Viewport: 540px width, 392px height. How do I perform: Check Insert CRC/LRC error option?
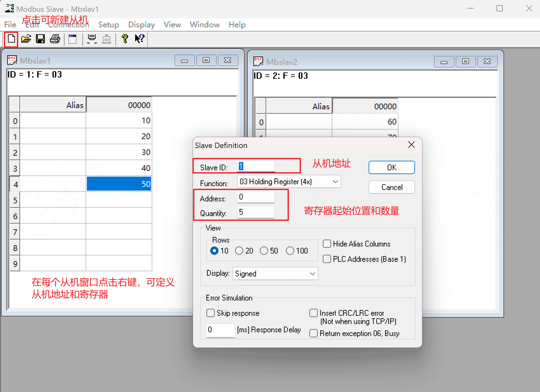(x=314, y=313)
